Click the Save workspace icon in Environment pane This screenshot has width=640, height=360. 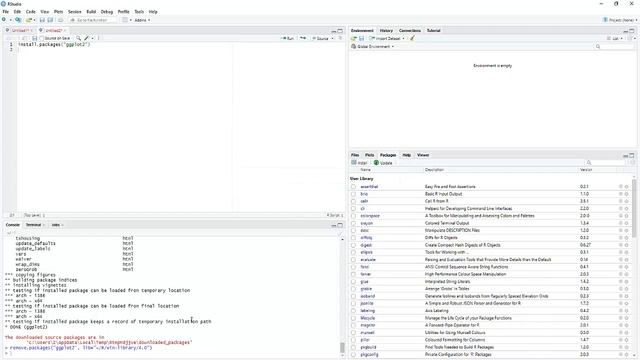click(361, 38)
